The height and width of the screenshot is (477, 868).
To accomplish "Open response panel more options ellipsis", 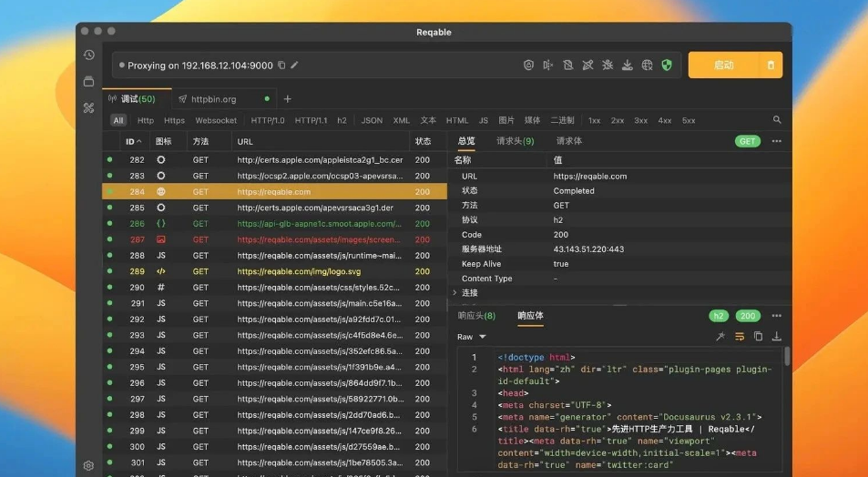I will (777, 316).
